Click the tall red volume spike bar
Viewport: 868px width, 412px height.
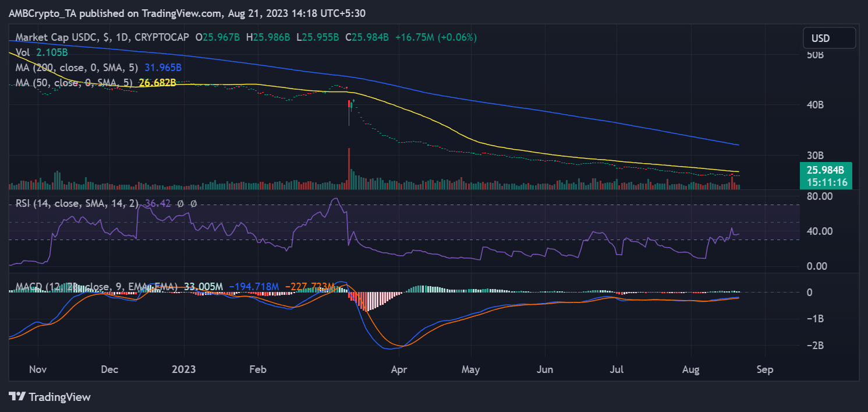click(x=349, y=168)
